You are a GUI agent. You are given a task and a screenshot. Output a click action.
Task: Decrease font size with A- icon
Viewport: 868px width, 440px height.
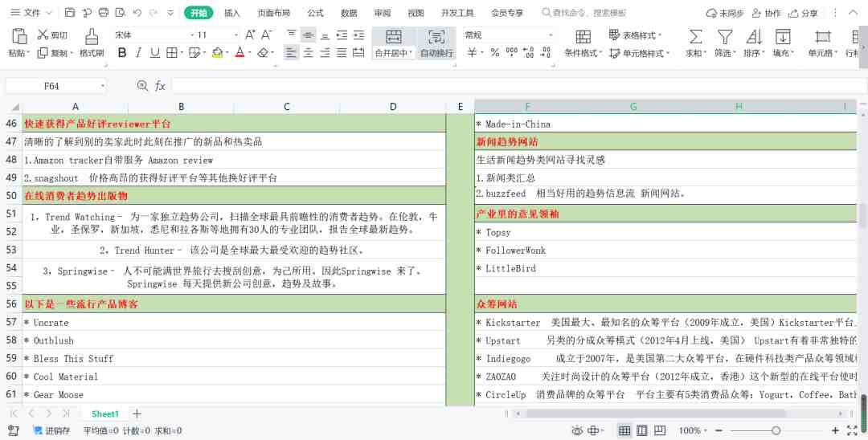pos(267,35)
